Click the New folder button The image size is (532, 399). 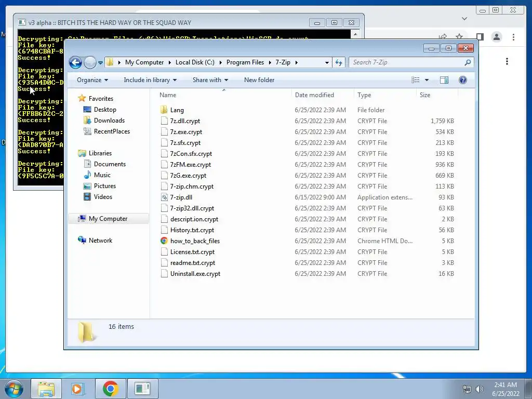(259, 80)
